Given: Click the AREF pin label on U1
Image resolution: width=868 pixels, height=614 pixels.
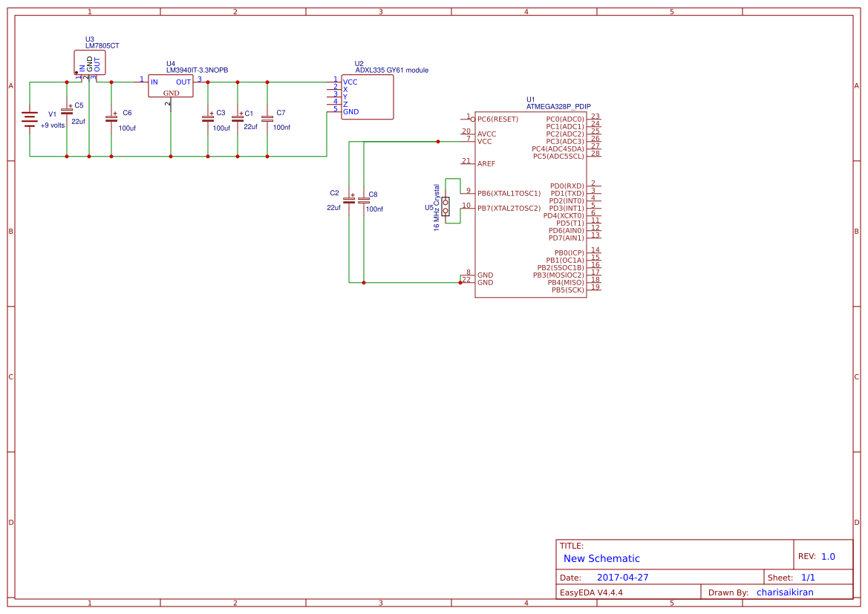Looking at the screenshot, I should click(488, 164).
